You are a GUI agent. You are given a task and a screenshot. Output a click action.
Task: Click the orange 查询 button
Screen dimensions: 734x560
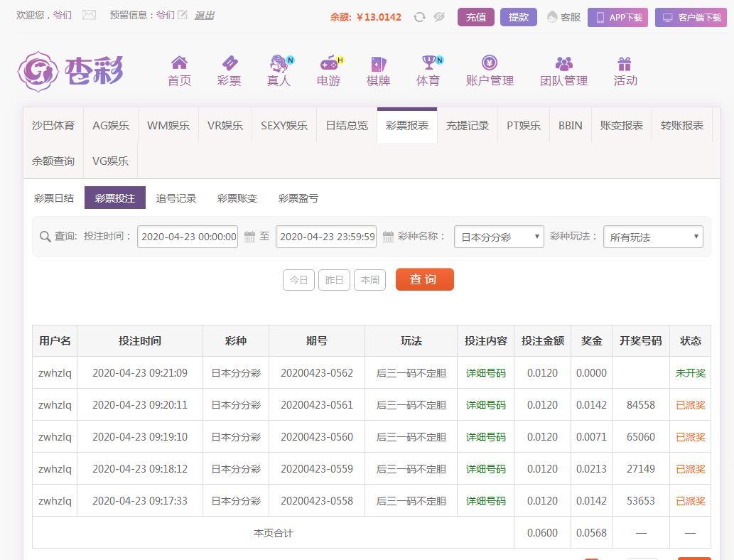pos(424,279)
